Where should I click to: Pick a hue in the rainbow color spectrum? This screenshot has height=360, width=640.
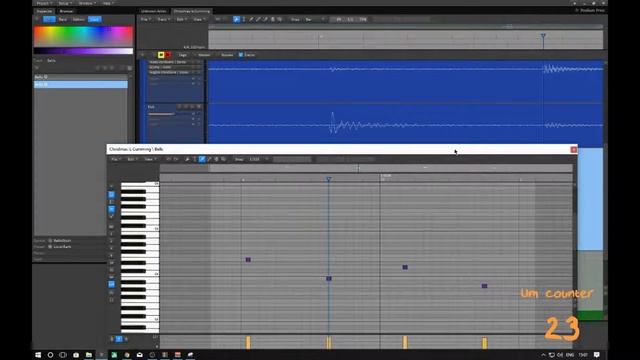(x=83, y=36)
